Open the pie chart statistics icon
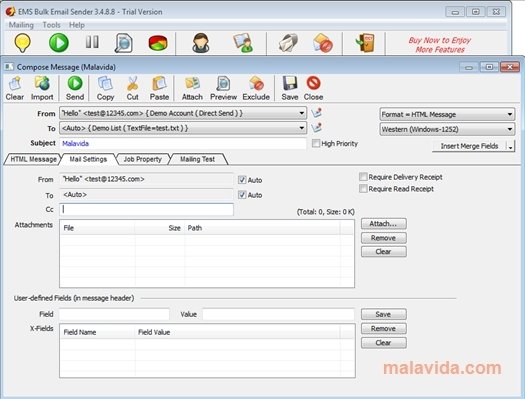The image size is (525, 399). pyautogui.click(x=158, y=43)
